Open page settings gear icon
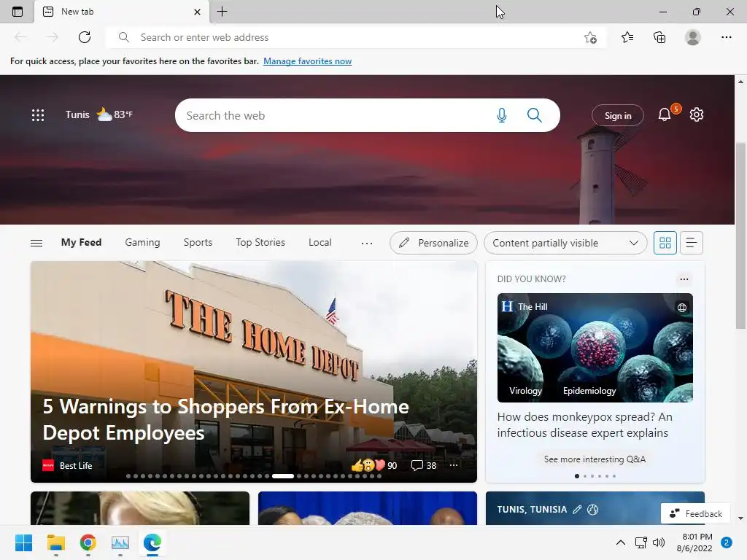Screen dimensions: 747x560 [x=697, y=114]
